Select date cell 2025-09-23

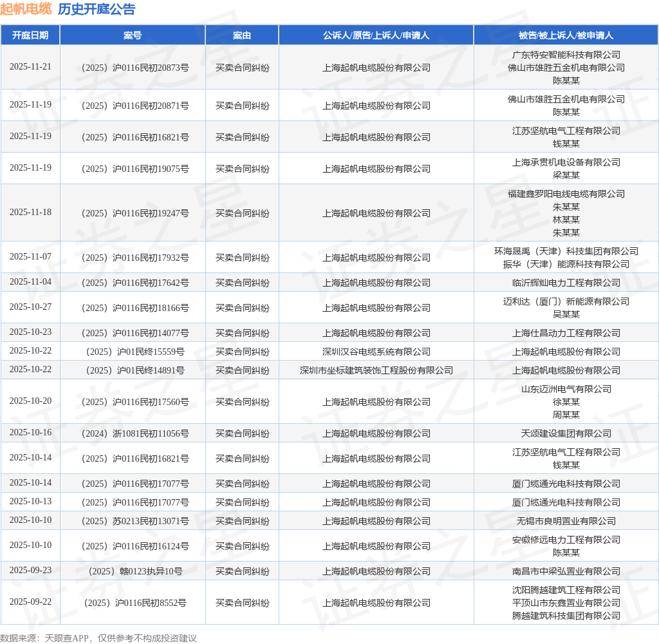pos(30,570)
